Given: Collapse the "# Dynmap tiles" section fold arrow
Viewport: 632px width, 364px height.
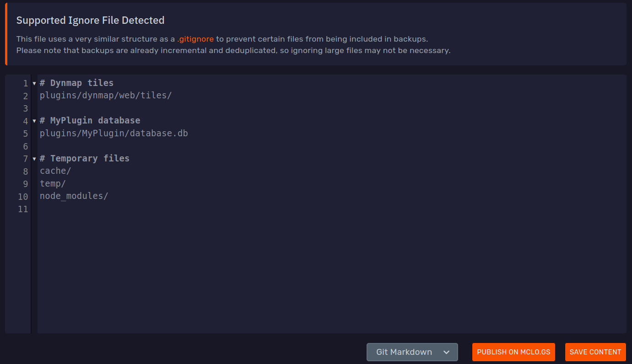Looking at the screenshot, I should [34, 83].
